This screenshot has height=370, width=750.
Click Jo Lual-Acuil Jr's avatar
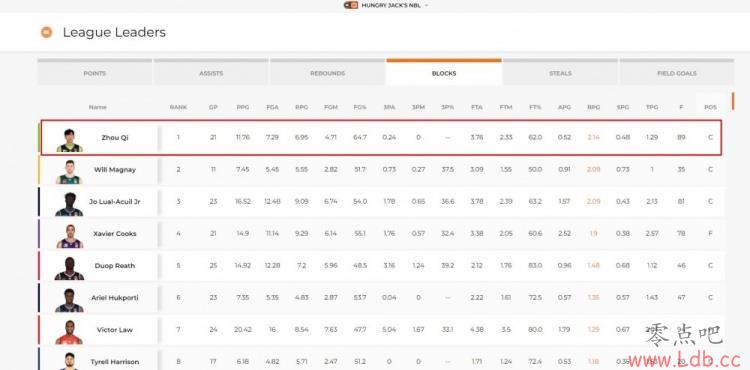click(x=69, y=204)
